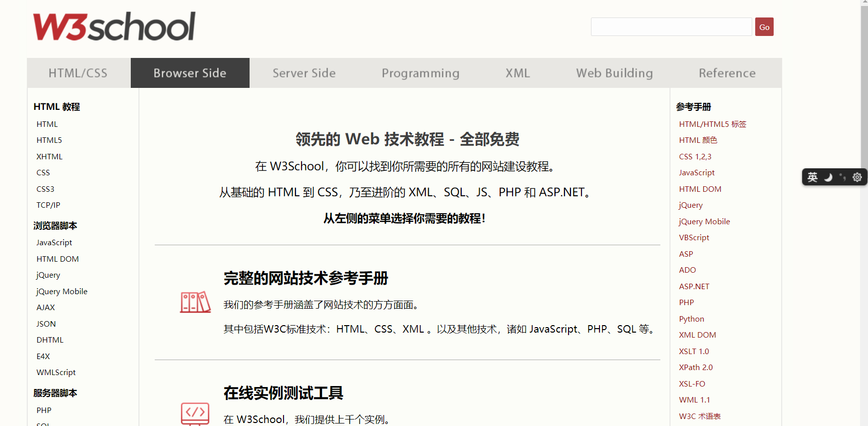
Task: Toggle the moon icon in input toolbar
Action: (x=828, y=177)
